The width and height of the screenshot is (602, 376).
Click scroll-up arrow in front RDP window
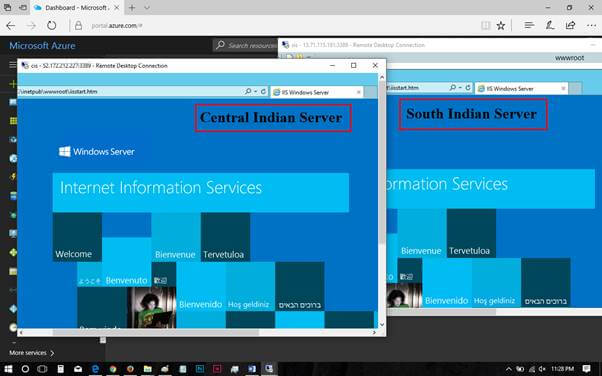[382, 77]
